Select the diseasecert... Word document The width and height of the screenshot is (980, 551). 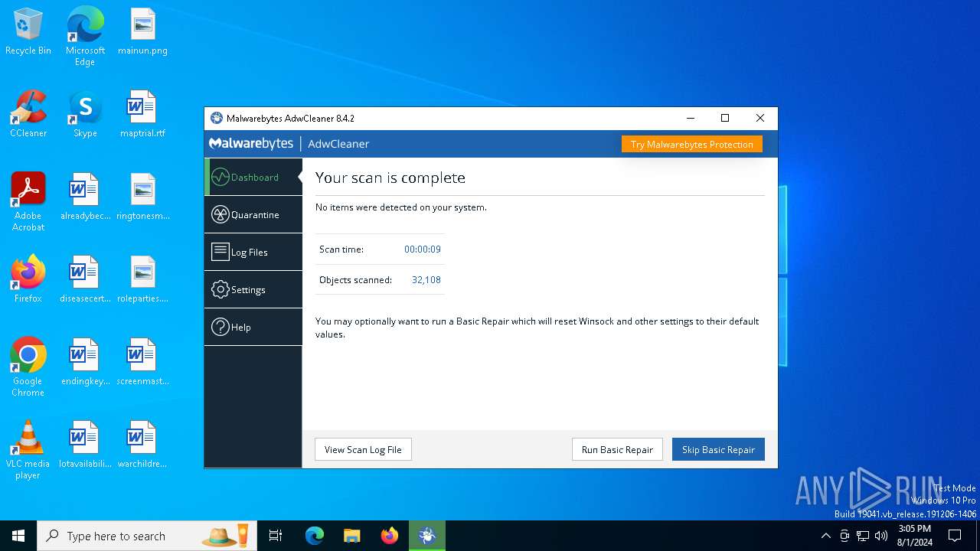85,279
